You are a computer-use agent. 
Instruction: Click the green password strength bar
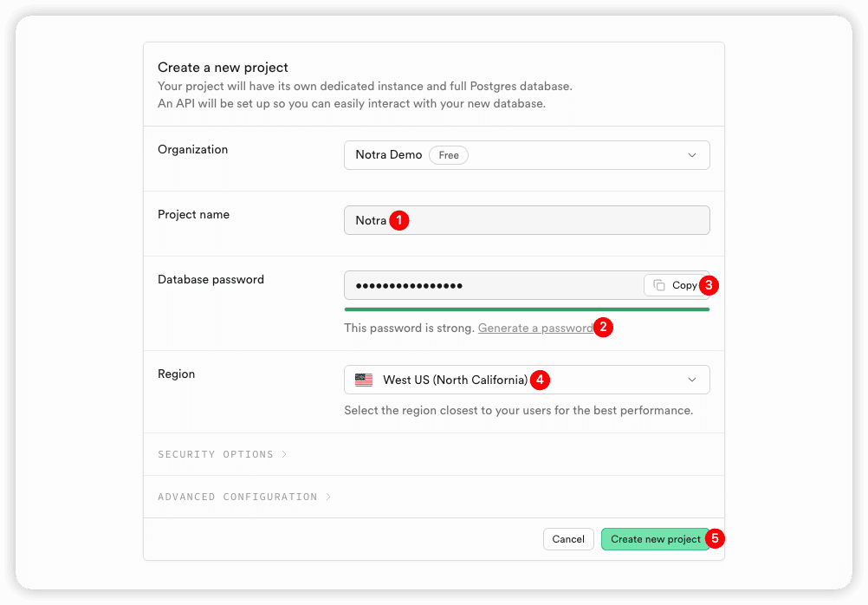pos(527,309)
